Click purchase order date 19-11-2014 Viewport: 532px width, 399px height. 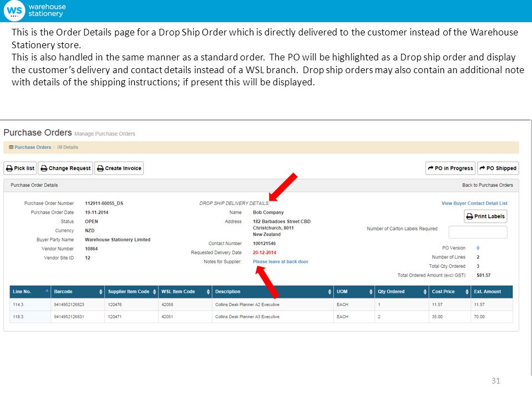pyautogui.click(x=96, y=212)
